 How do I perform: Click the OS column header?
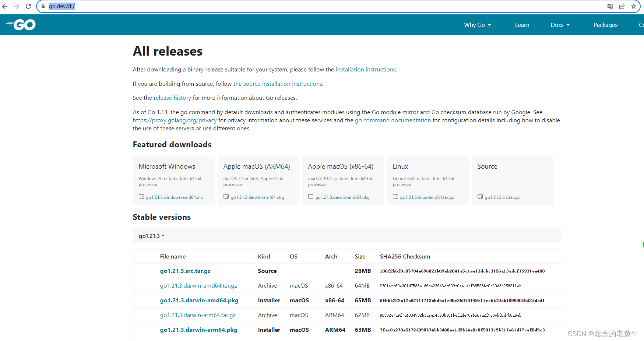293,257
